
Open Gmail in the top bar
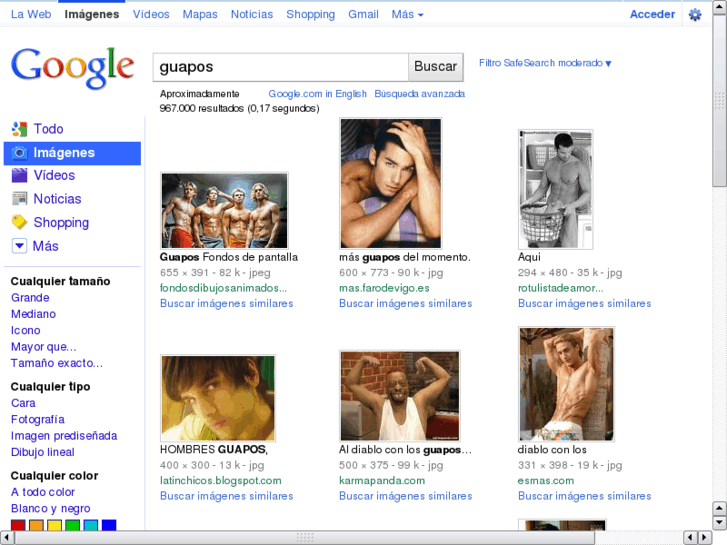click(x=364, y=14)
